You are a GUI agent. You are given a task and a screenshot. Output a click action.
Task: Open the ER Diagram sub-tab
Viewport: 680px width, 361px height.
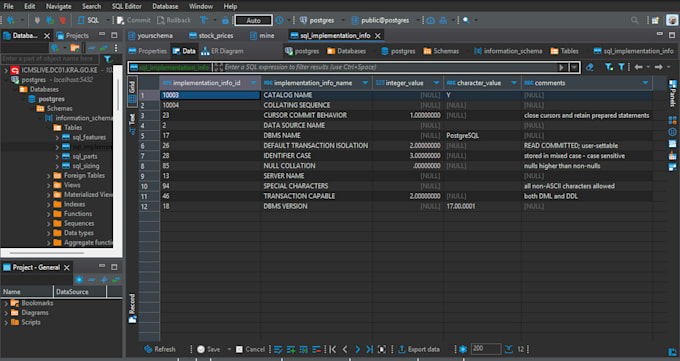(222, 51)
